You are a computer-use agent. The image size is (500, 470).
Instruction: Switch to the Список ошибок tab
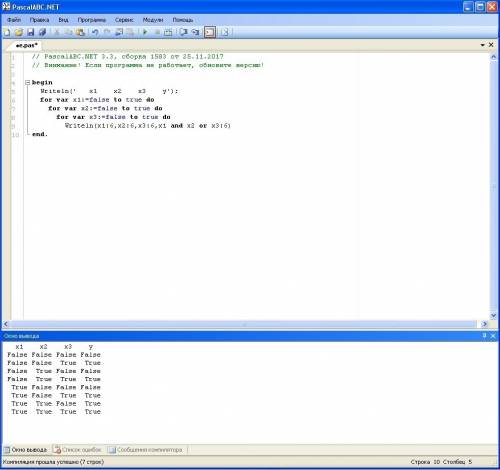click(x=77, y=450)
